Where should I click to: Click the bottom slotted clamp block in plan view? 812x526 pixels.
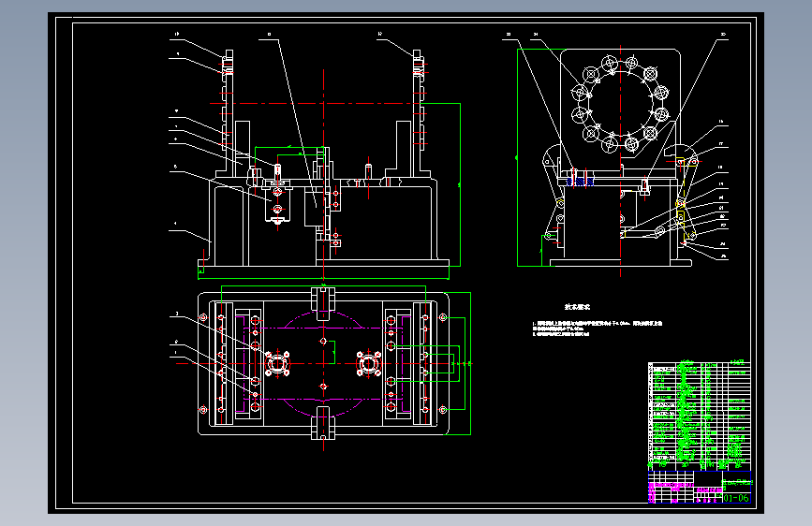tap(323, 423)
